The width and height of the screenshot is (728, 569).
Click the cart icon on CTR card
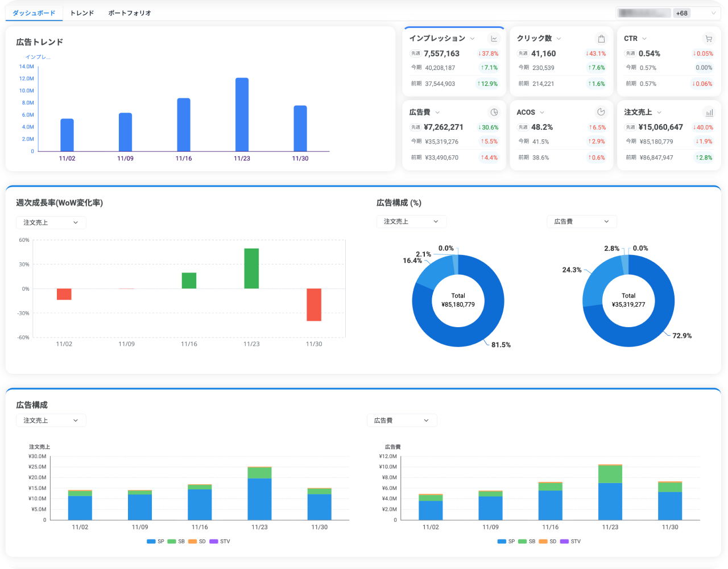[x=709, y=39]
